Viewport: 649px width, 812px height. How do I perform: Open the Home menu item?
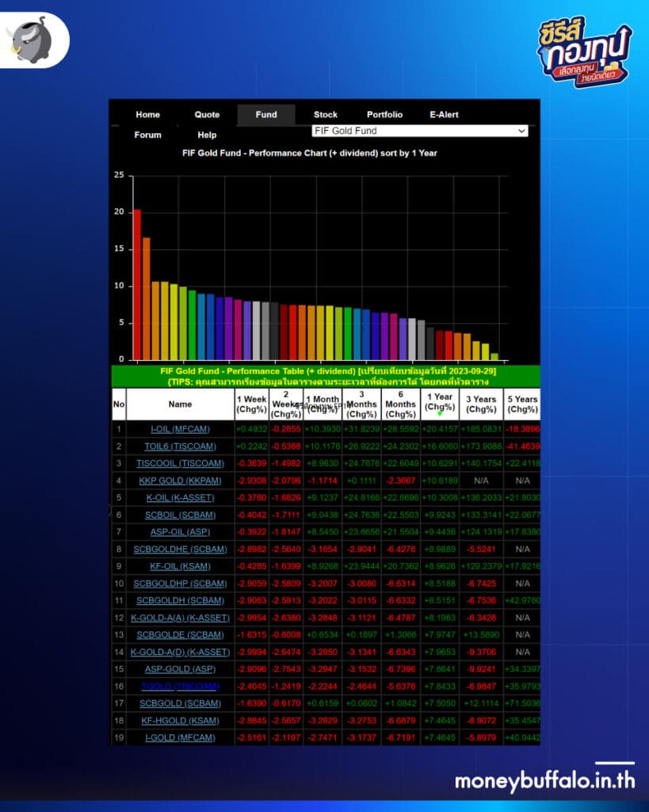tap(147, 115)
